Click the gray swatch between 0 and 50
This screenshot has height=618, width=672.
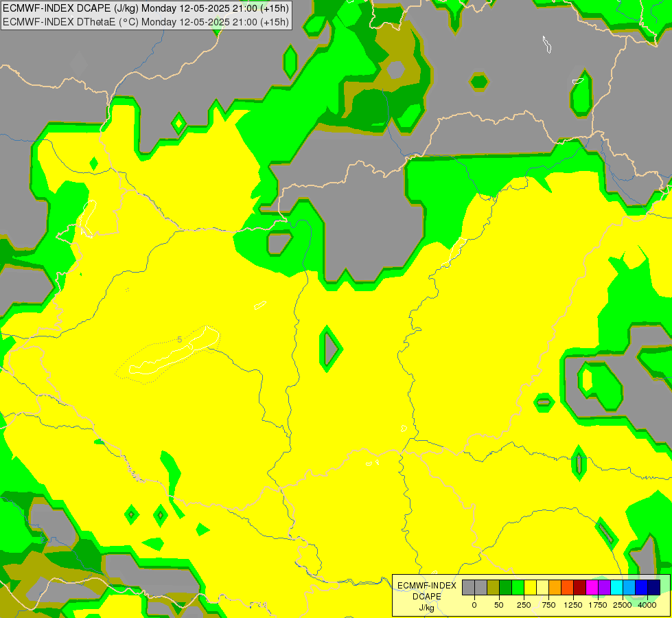point(481,587)
